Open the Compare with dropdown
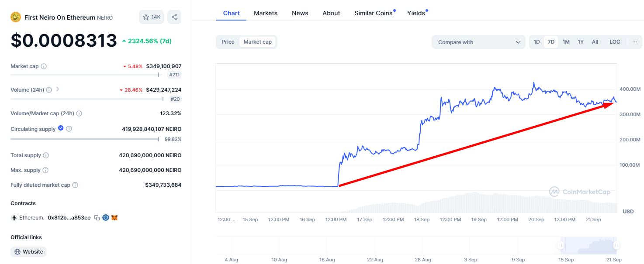 pyautogui.click(x=478, y=42)
